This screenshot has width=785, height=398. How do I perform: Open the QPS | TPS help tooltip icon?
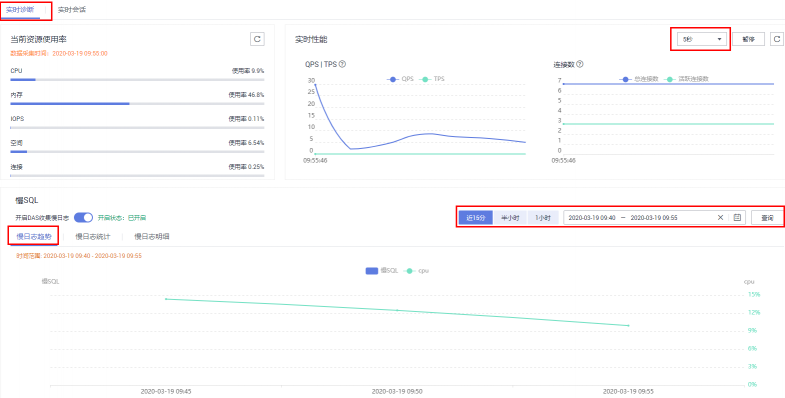(343, 65)
